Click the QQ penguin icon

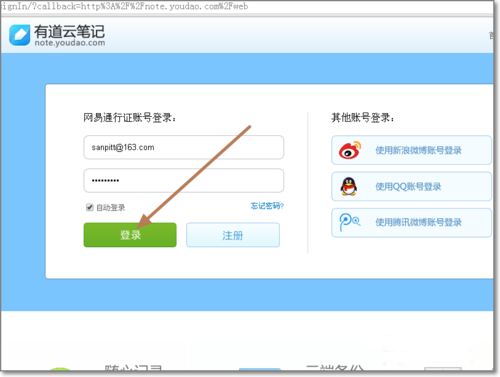[349, 186]
